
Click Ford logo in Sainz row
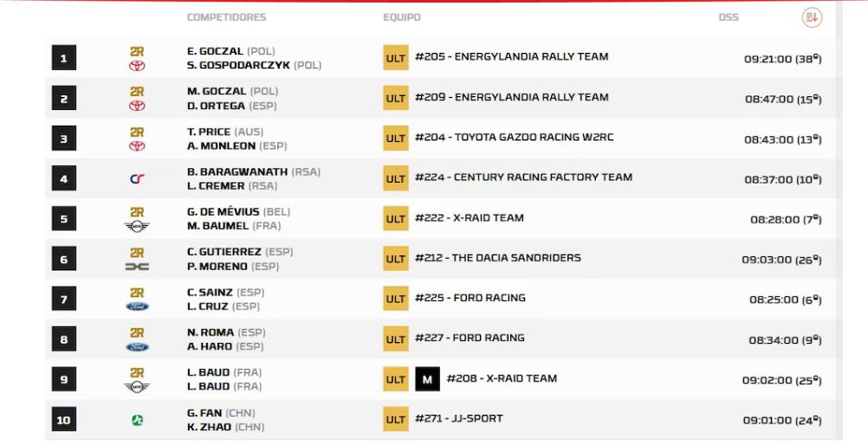[137, 306]
